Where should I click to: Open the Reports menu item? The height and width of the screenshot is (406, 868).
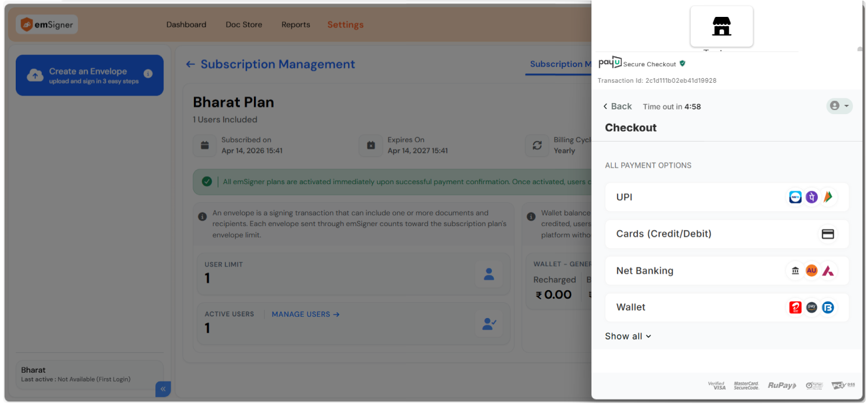pyautogui.click(x=296, y=24)
